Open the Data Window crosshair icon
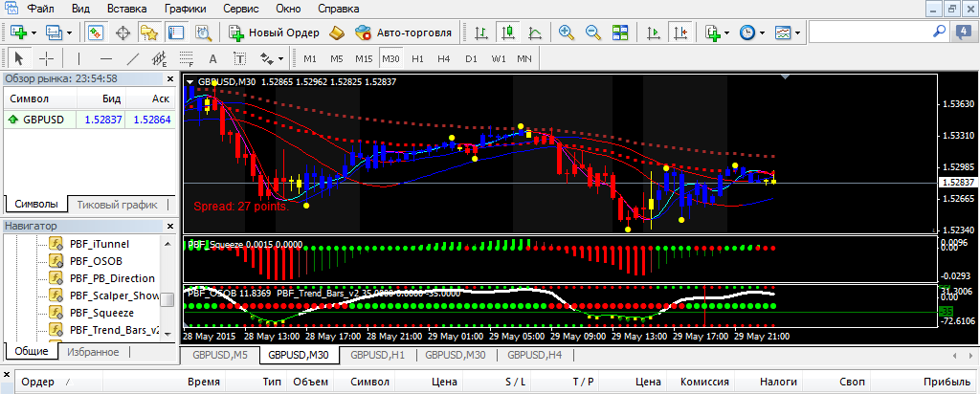 (x=123, y=32)
